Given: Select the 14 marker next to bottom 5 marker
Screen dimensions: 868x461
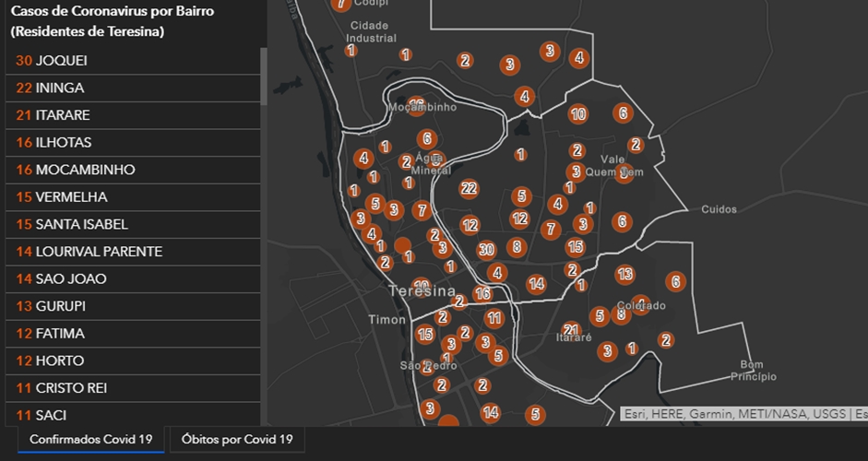Looking at the screenshot, I should tap(491, 412).
